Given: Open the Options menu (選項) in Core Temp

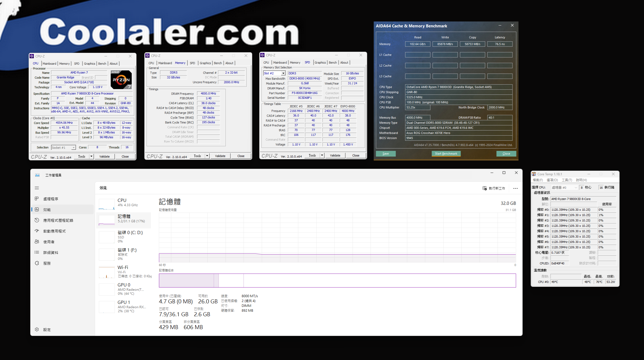Looking at the screenshot, I should pyautogui.click(x=552, y=180).
